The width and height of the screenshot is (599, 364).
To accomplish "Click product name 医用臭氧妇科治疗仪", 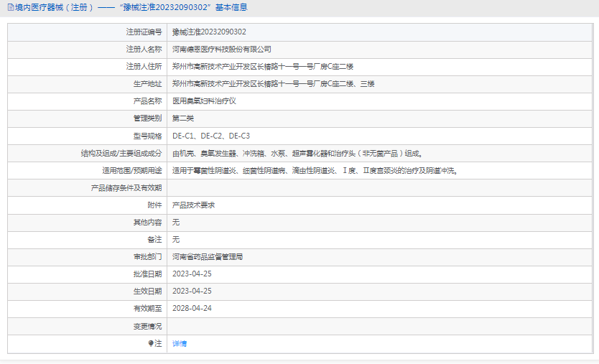I will (x=205, y=101).
